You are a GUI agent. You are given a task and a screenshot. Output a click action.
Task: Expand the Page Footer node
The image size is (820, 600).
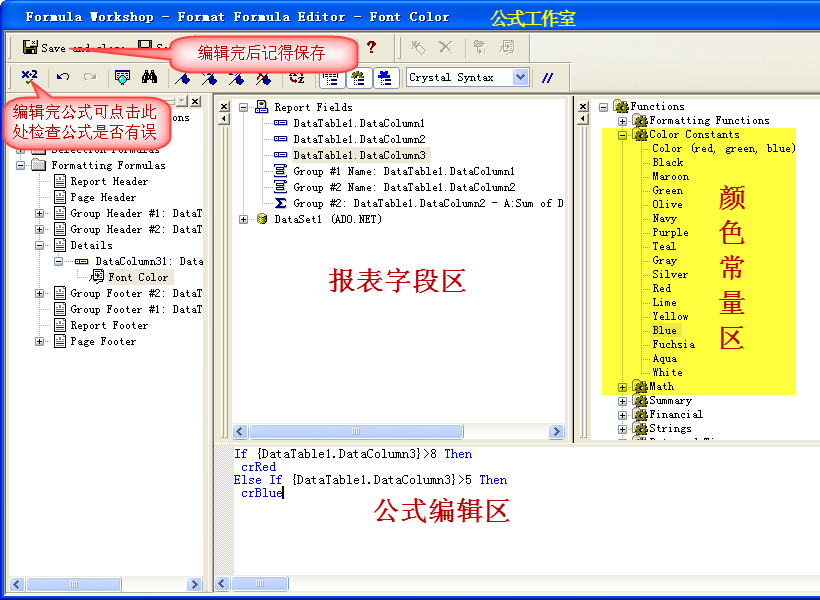(x=39, y=342)
